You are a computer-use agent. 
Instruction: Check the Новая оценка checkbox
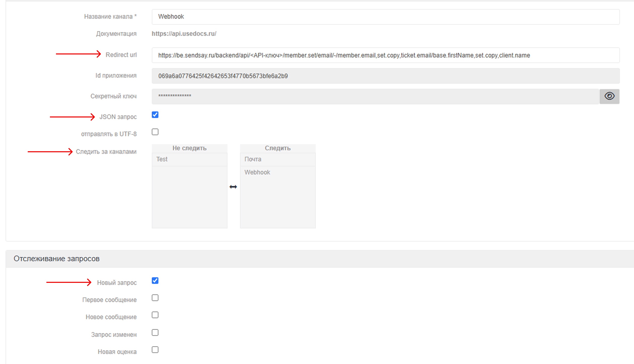(x=155, y=350)
